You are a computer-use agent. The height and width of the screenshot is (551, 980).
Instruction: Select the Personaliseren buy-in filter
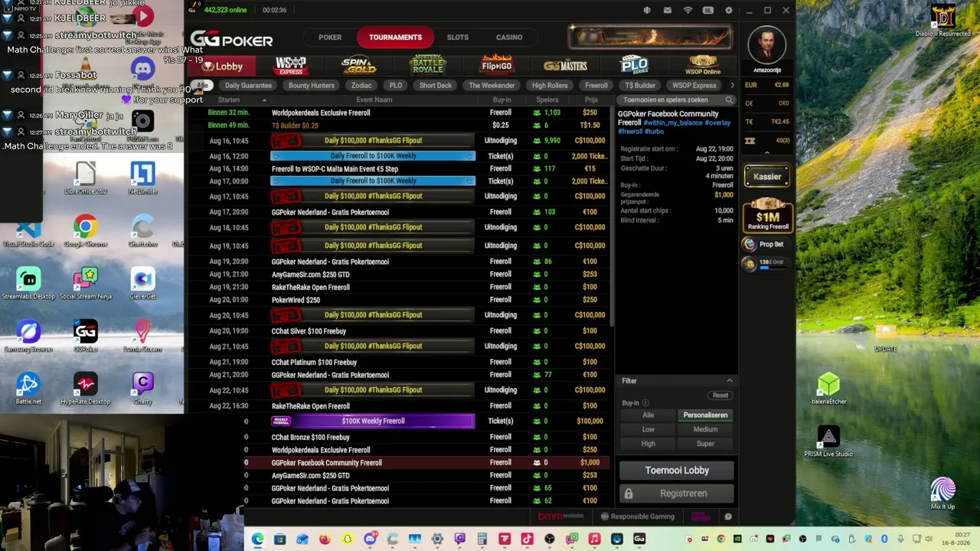[705, 416]
